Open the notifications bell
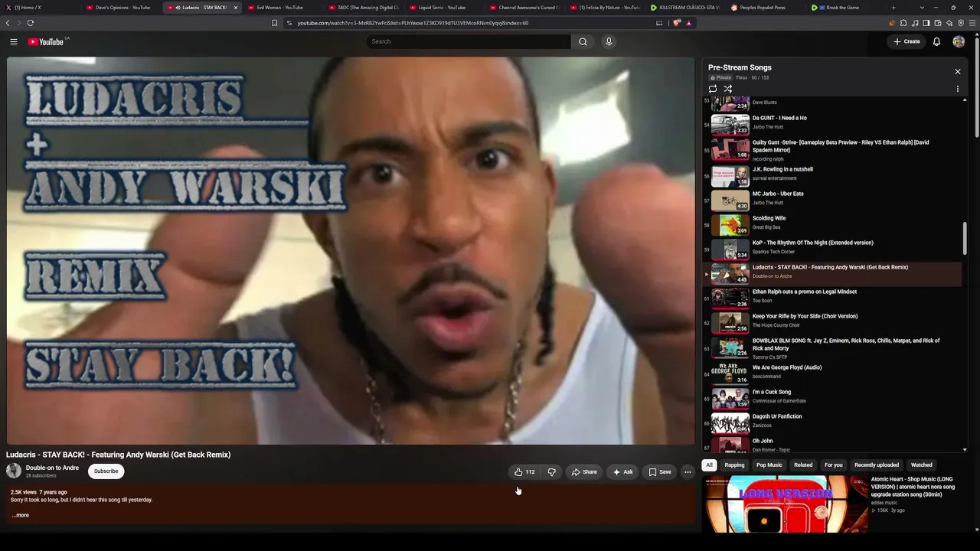 936,41
